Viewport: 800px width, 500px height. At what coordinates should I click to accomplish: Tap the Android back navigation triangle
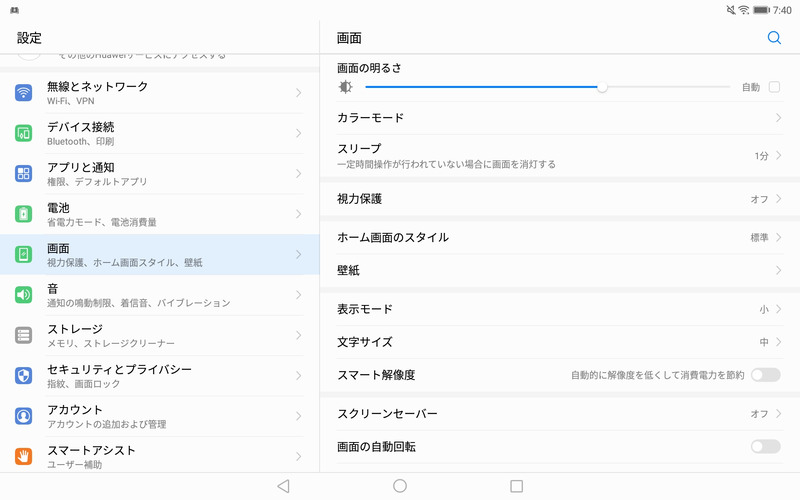(x=284, y=486)
